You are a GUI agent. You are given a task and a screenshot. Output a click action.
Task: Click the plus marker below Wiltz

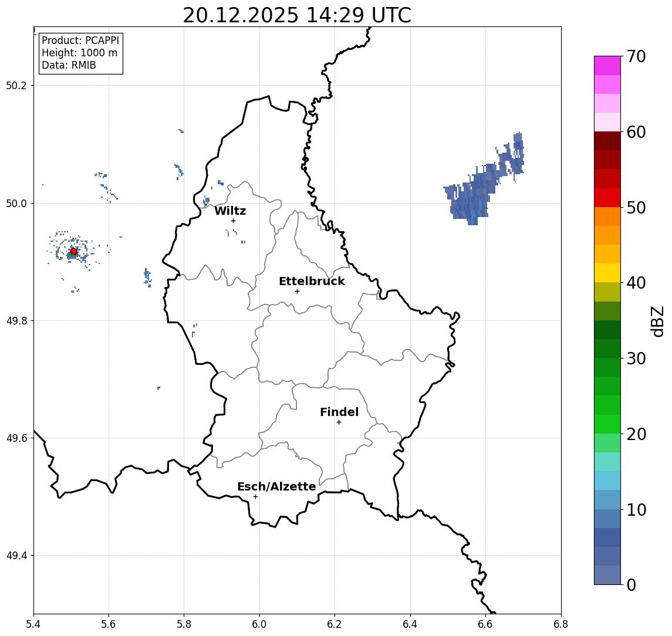(233, 221)
